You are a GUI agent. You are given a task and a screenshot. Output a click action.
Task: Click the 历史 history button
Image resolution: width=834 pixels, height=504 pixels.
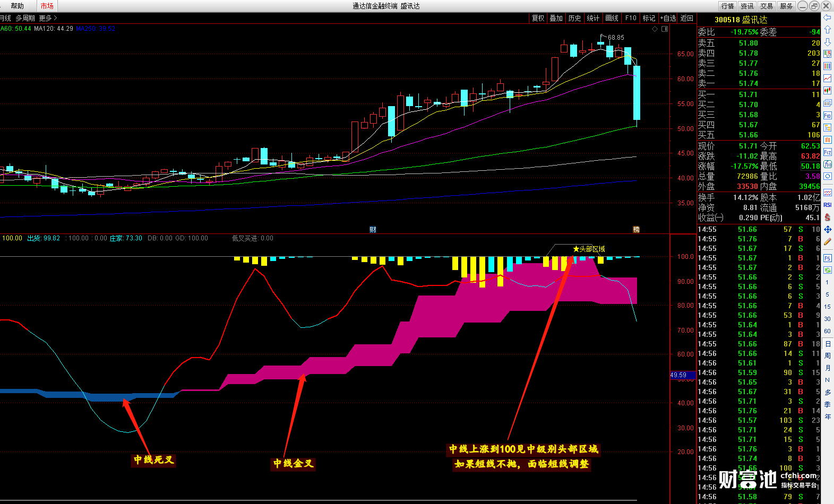(x=574, y=18)
